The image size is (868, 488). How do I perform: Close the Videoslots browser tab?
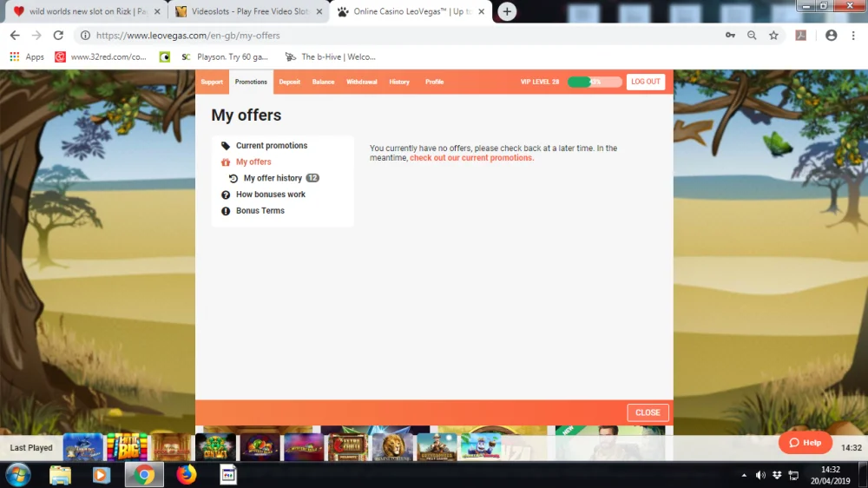click(319, 11)
